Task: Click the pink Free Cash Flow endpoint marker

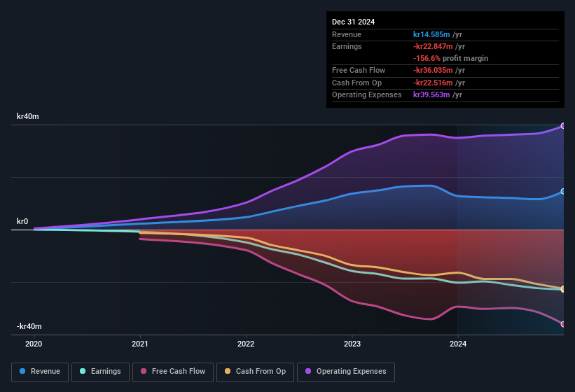Action: click(x=563, y=324)
